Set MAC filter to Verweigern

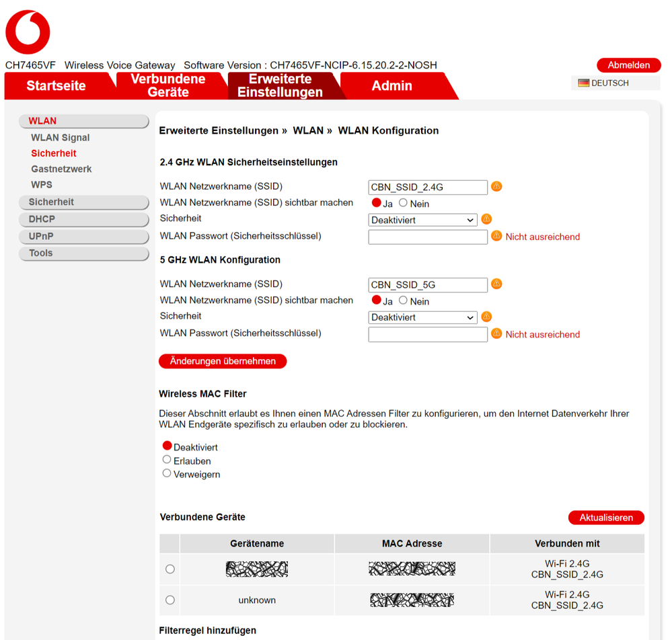tap(167, 473)
